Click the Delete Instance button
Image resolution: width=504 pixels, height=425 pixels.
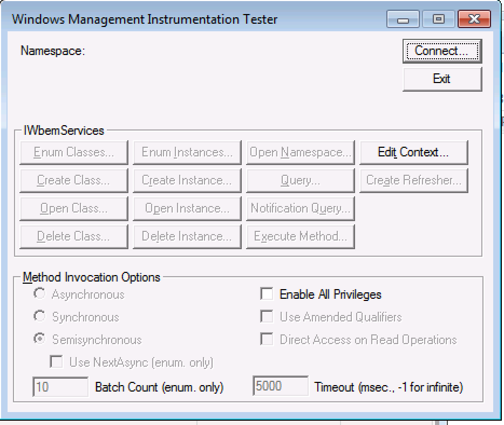coord(187,237)
